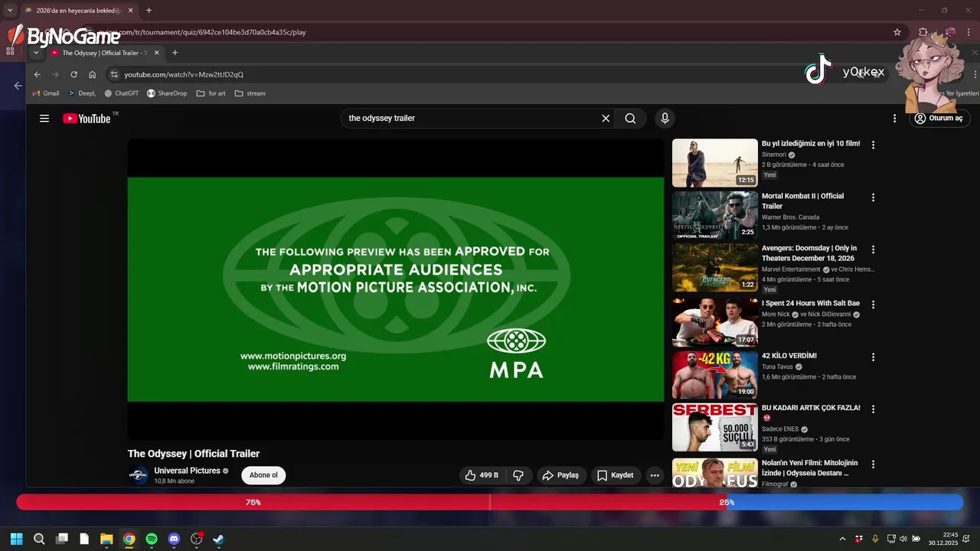
Task: Share the video via Paylaş
Action: (561, 475)
